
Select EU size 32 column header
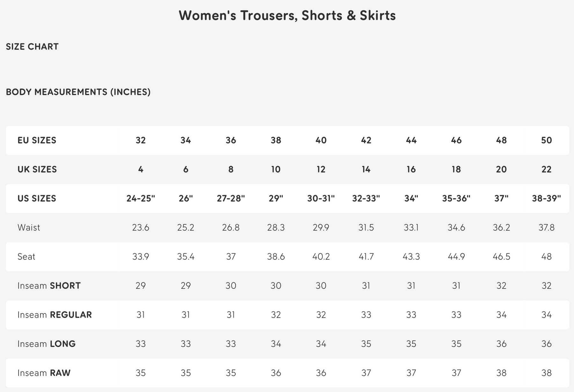coord(141,140)
